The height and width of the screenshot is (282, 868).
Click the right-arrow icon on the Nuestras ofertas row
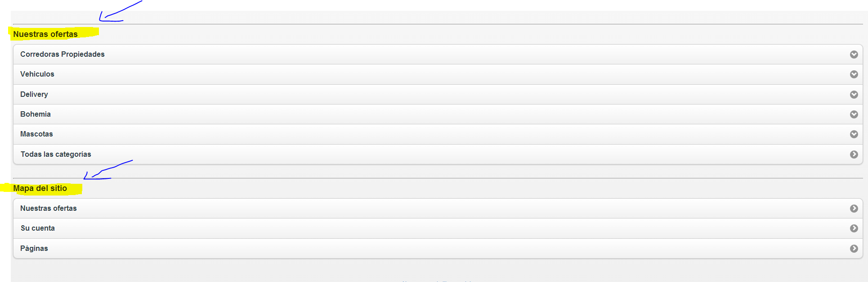tap(854, 209)
